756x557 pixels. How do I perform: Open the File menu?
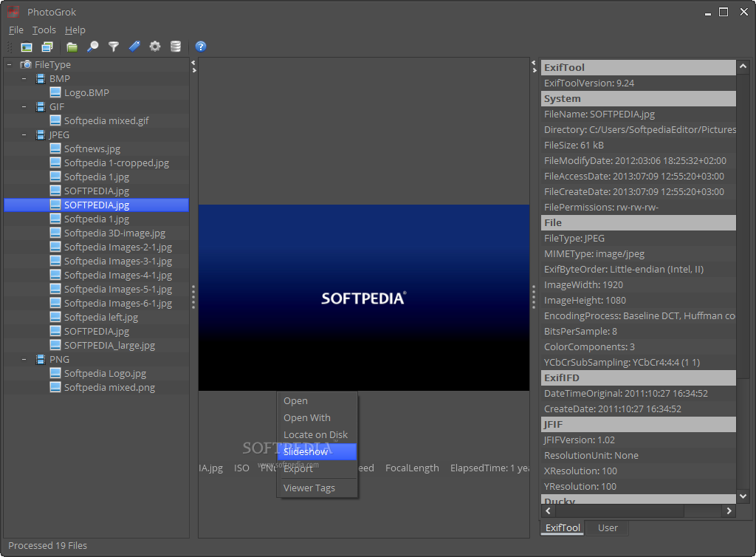pyautogui.click(x=16, y=30)
